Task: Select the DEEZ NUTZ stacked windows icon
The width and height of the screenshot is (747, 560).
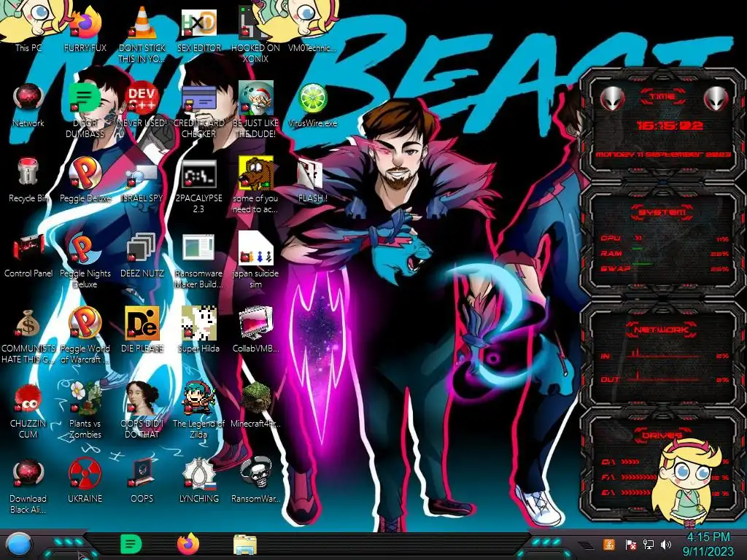Action: [x=142, y=255]
